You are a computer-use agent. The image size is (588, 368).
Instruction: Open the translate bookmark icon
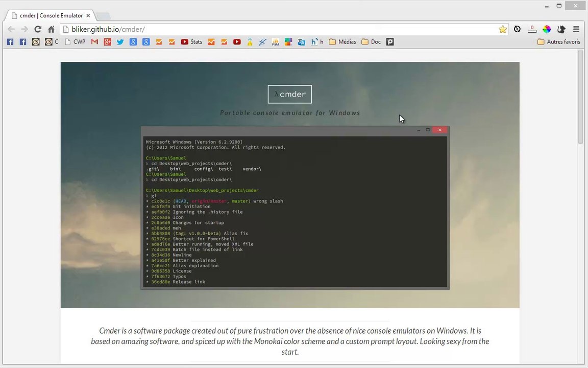301,42
